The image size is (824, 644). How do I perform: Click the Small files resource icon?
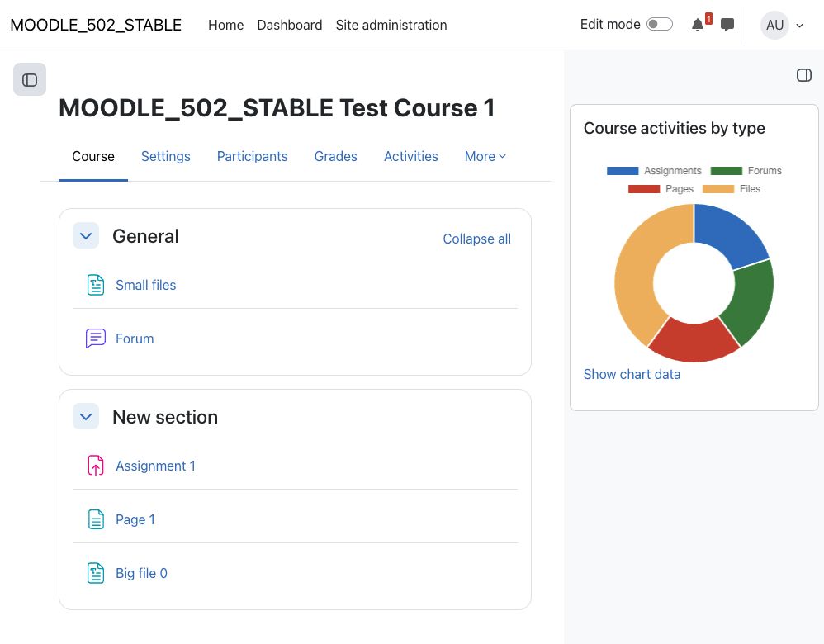96,285
